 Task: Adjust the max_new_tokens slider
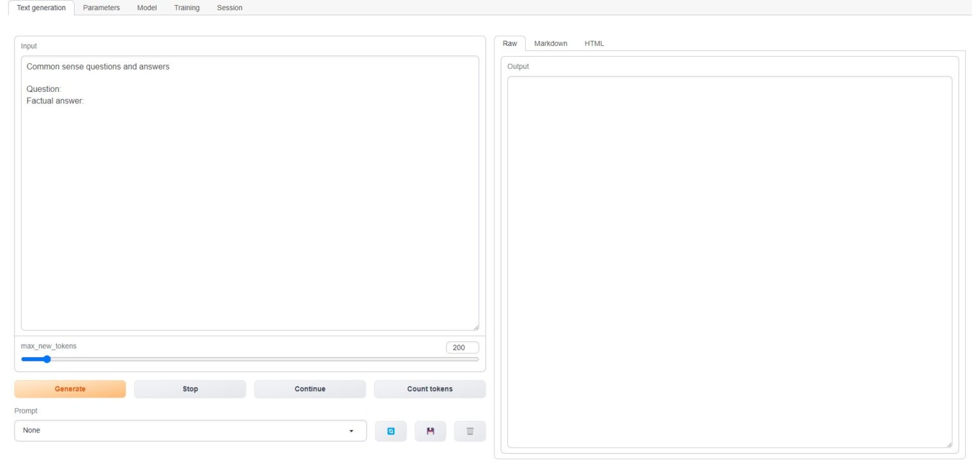46,359
